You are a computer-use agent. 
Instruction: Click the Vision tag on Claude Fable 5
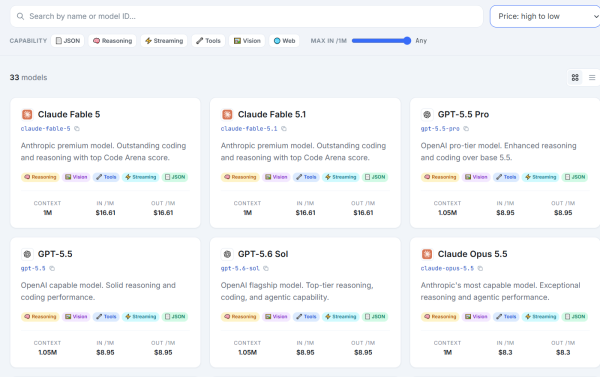click(x=76, y=177)
